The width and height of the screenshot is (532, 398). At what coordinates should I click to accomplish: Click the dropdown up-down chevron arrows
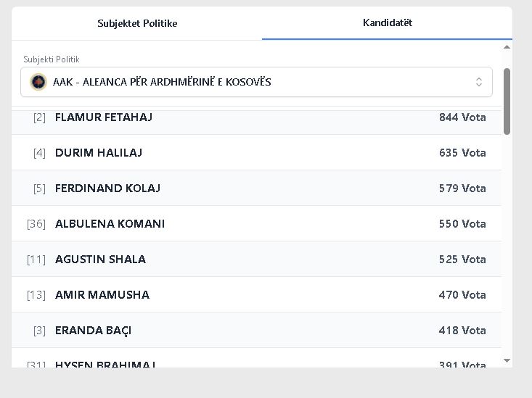[x=479, y=82]
